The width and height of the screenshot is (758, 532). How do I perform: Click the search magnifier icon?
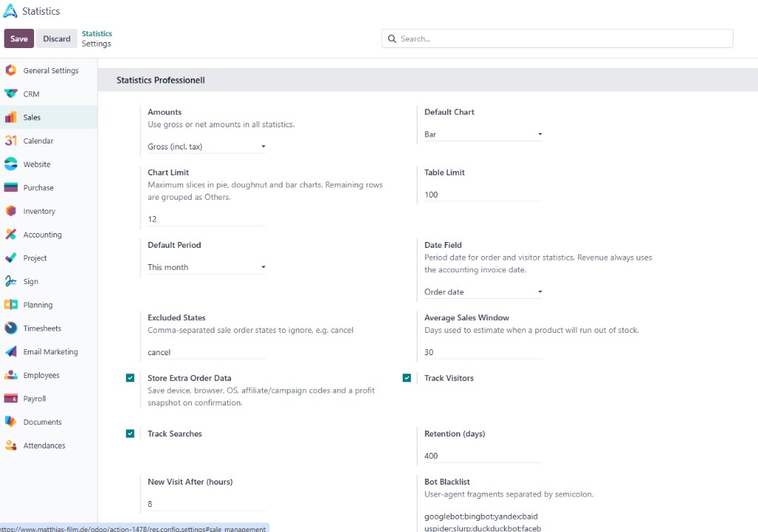[x=392, y=38]
